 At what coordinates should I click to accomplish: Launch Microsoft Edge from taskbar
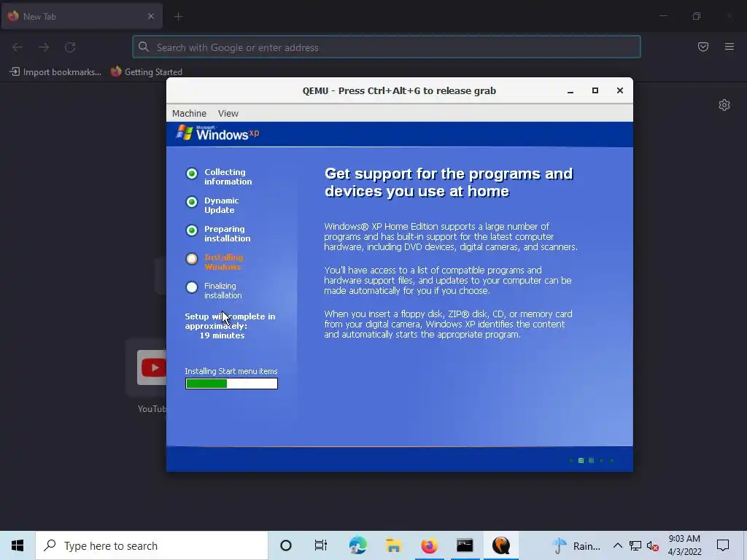point(357,545)
